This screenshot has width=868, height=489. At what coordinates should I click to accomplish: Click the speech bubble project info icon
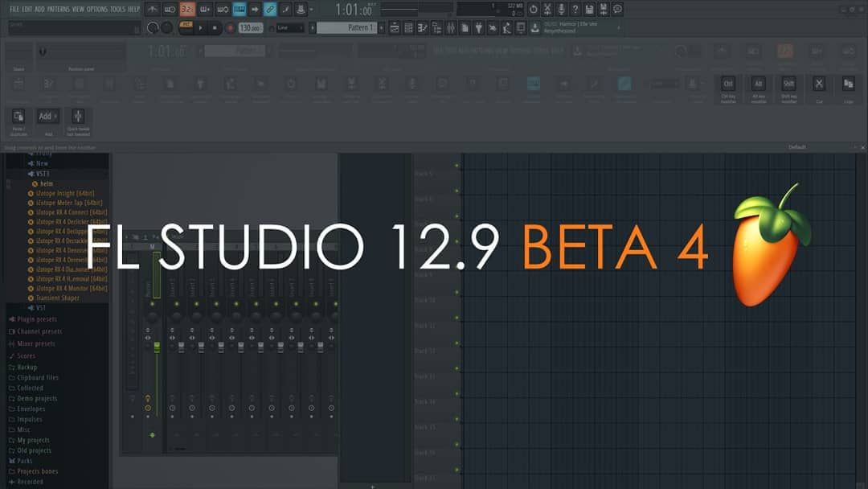pos(617,9)
